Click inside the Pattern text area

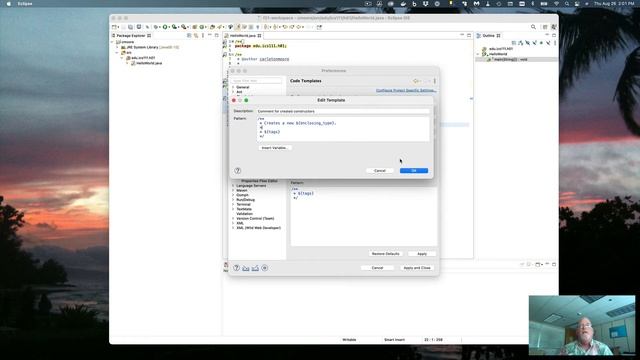[343, 129]
